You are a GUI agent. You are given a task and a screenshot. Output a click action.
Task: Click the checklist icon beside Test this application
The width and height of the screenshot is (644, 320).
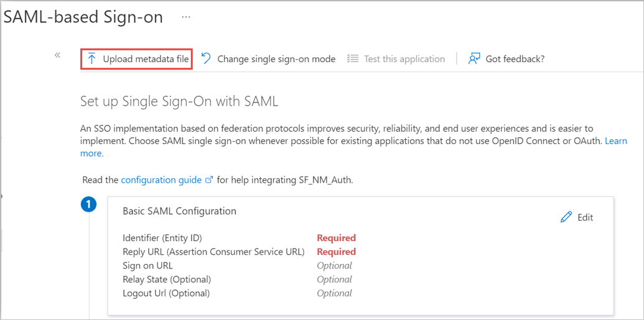click(353, 59)
